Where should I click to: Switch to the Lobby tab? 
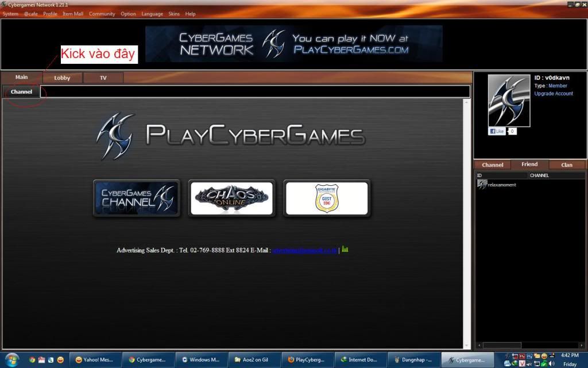62,78
